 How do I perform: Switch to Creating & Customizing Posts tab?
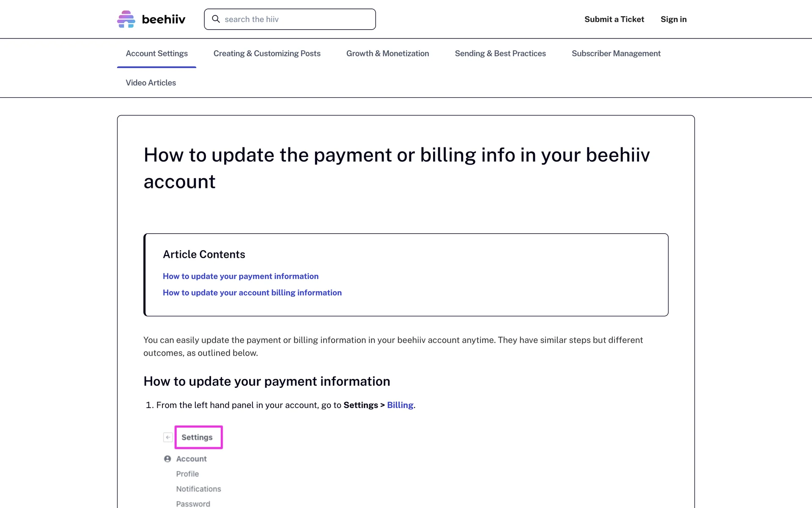click(267, 53)
